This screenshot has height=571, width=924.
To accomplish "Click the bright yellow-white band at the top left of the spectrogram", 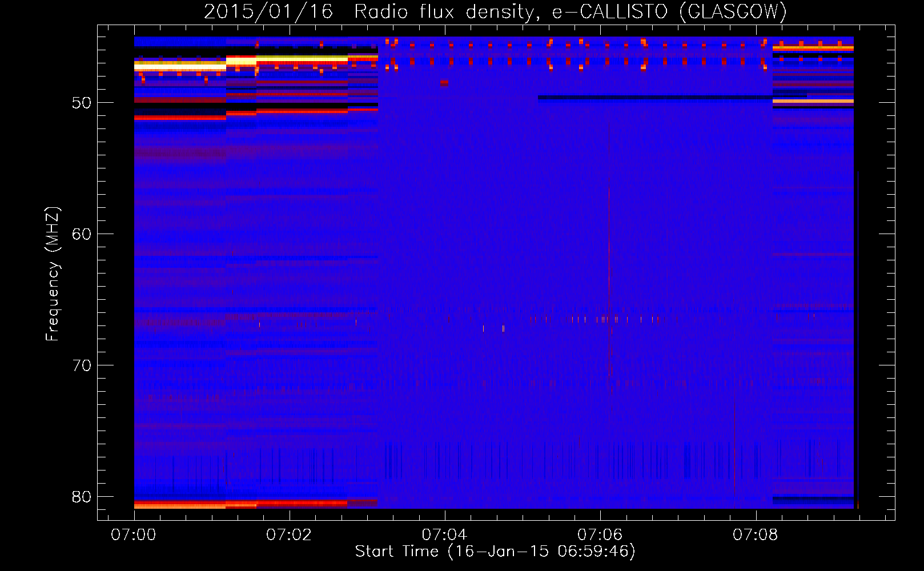I will (x=180, y=66).
